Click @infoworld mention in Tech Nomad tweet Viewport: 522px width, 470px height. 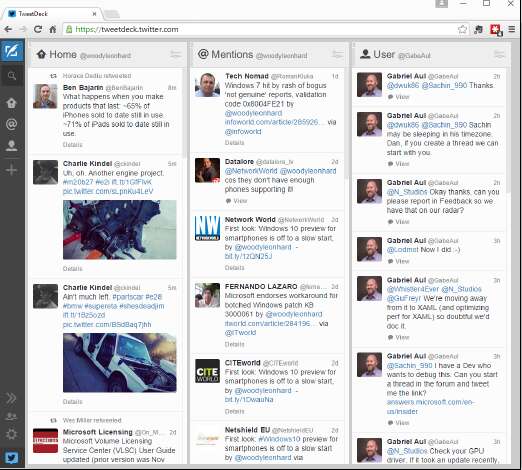tap(243, 131)
